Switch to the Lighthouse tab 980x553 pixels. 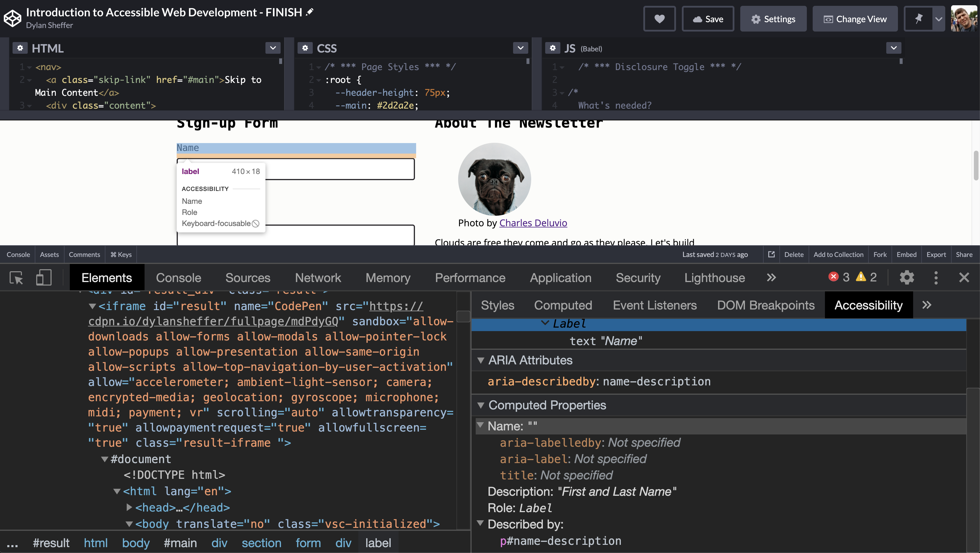click(x=715, y=278)
